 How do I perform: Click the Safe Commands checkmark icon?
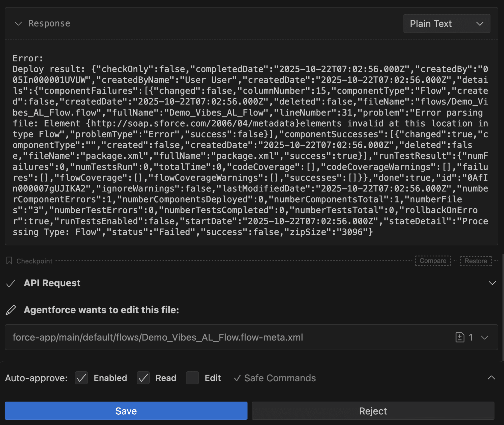tap(237, 378)
